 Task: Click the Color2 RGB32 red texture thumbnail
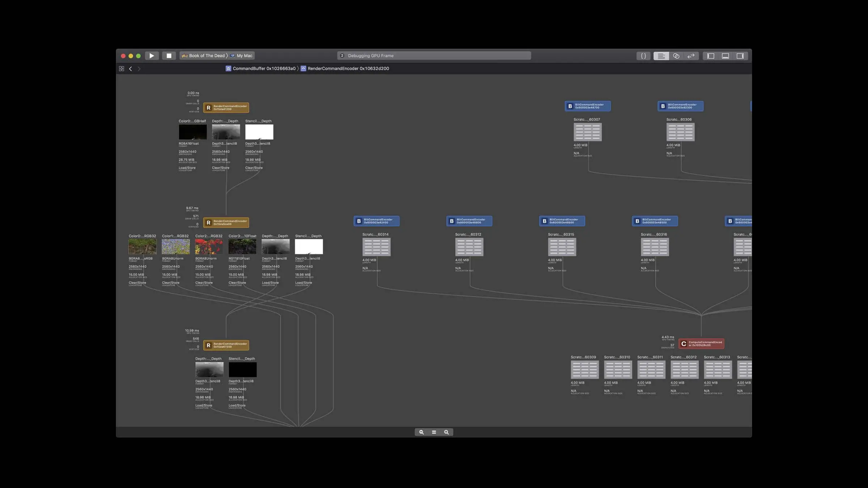point(209,247)
